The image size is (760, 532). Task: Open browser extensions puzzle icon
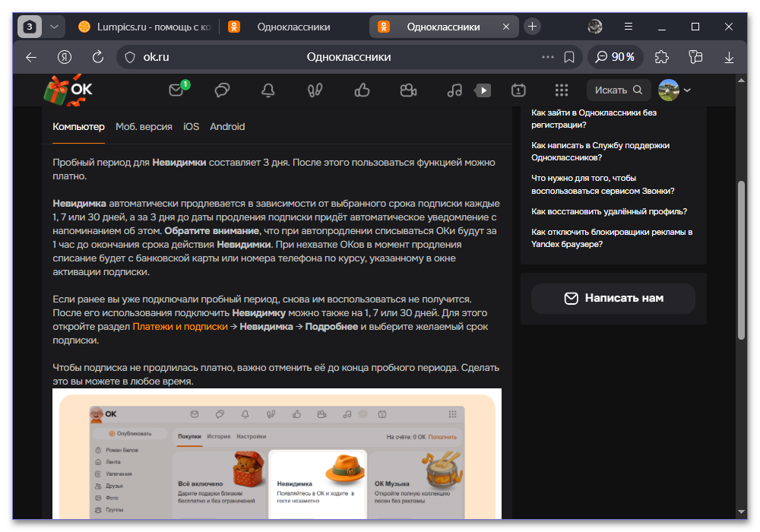[662, 57]
